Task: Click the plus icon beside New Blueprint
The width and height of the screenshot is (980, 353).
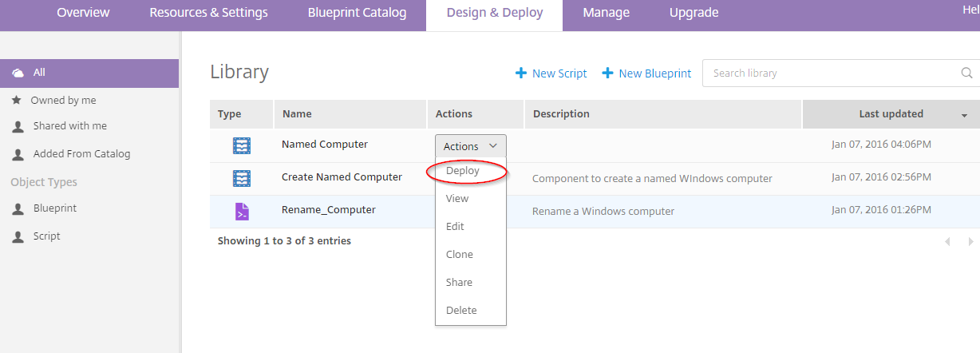Action: tap(607, 73)
